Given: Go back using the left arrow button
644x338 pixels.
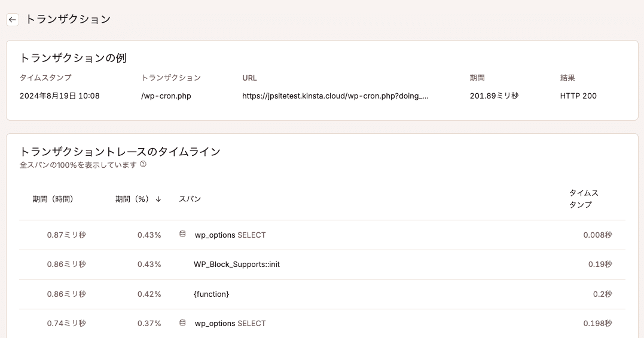Looking at the screenshot, I should click(x=13, y=20).
